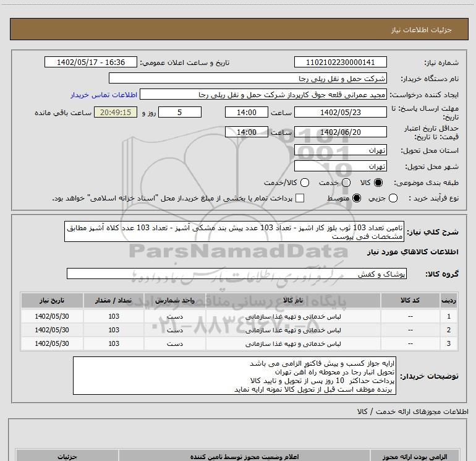476x461 pixels.
Task: Click the price validity time field 14:00
Action: click(247, 132)
